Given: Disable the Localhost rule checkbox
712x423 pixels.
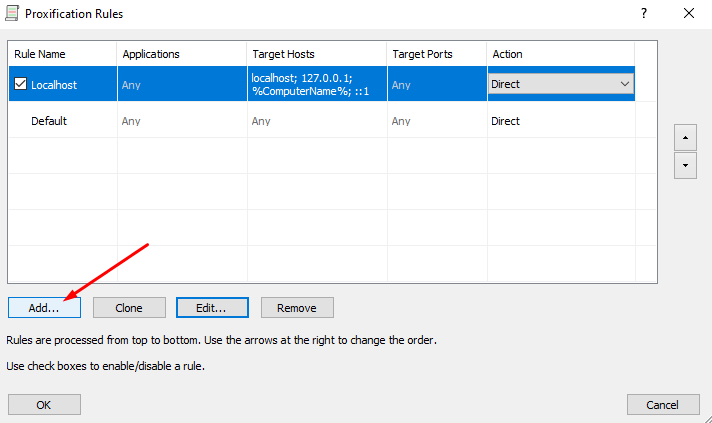Looking at the screenshot, I should (20, 84).
